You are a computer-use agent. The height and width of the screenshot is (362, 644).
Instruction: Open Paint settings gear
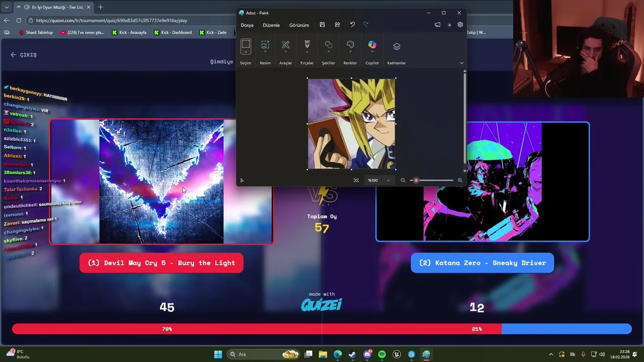(460, 25)
